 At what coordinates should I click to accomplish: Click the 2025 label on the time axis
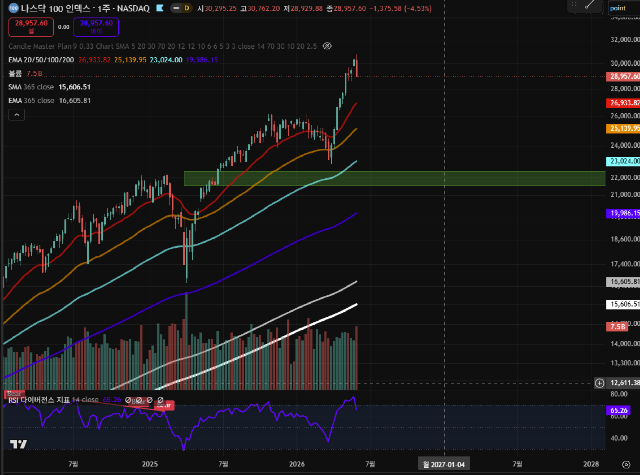pyautogui.click(x=150, y=464)
